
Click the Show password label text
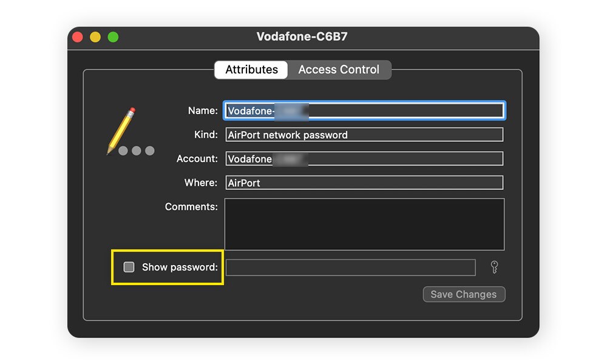[180, 268]
